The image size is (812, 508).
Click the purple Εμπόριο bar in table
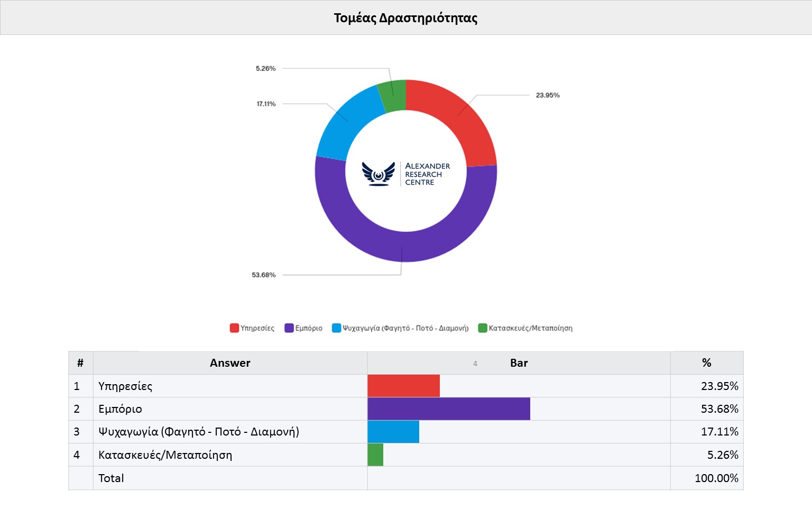coord(448,409)
